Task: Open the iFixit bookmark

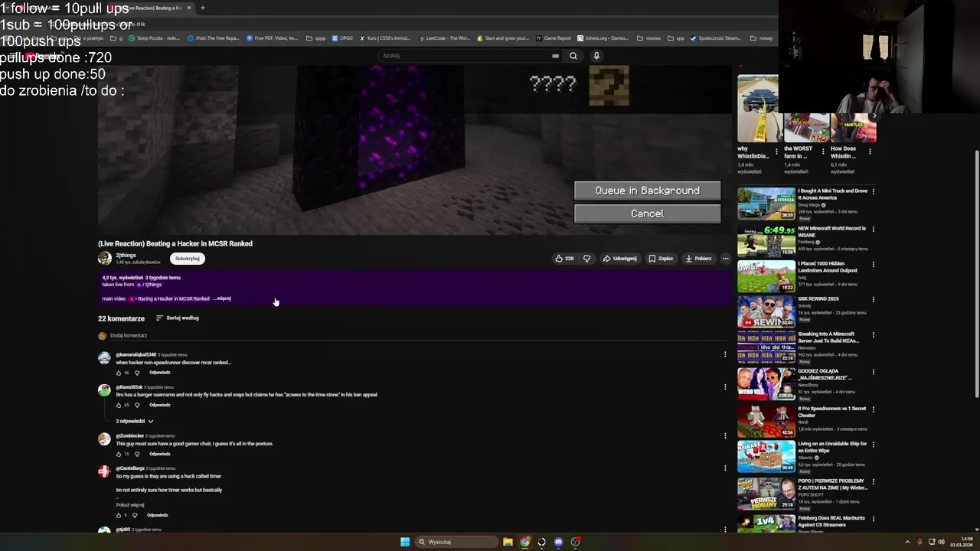Action: click(x=213, y=38)
